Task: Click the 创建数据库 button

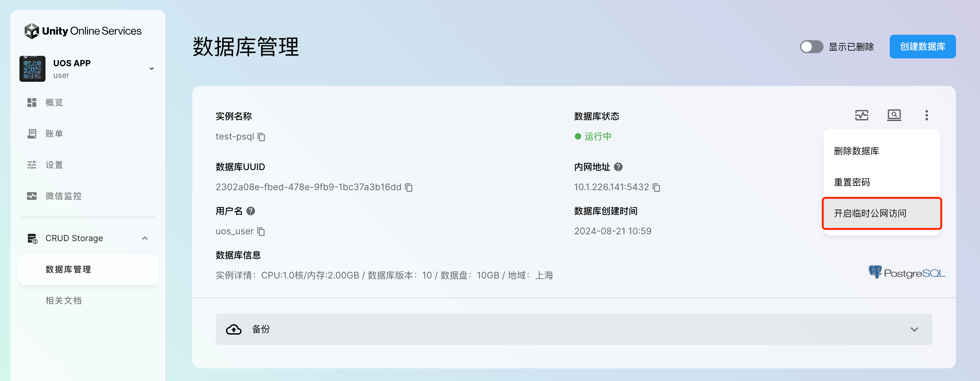Action: 922,47
